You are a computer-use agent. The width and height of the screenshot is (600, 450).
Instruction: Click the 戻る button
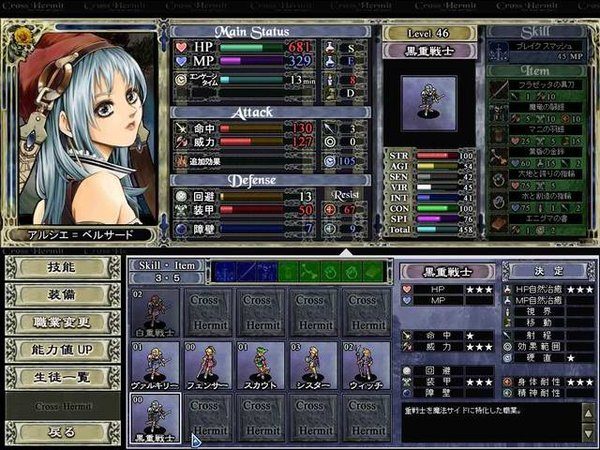pos(62,433)
